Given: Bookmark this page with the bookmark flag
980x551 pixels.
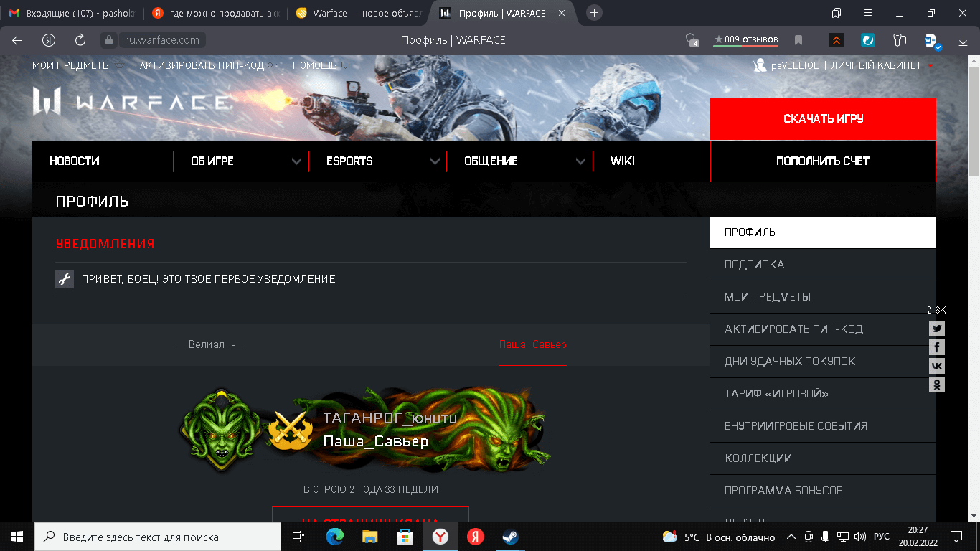Looking at the screenshot, I should click(798, 40).
